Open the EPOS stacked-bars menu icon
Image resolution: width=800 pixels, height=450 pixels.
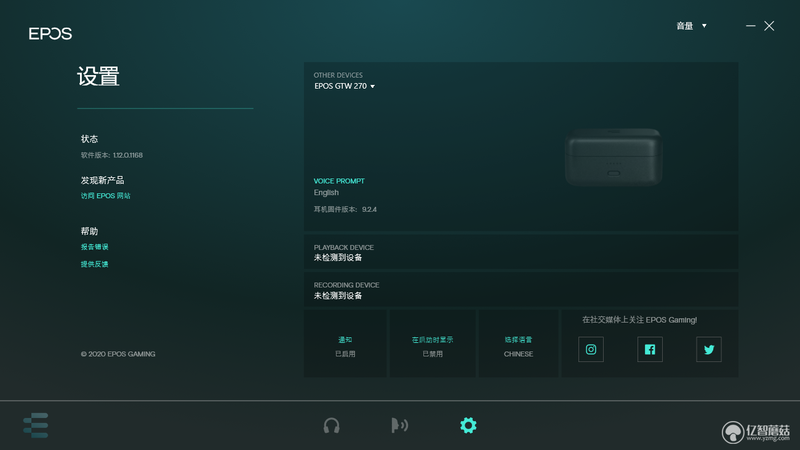click(x=36, y=425)
